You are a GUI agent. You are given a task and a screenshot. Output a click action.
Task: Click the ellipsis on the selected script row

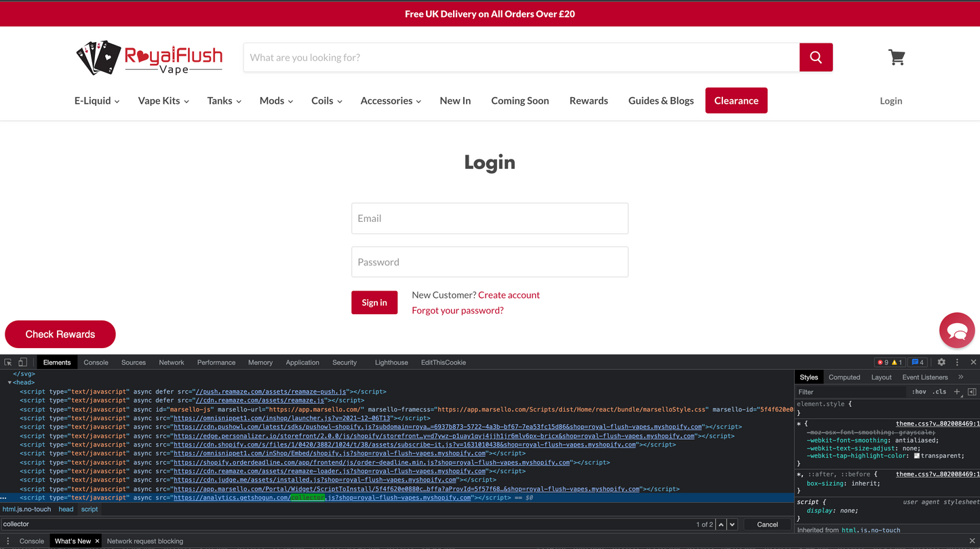click(x=5, y=497)
